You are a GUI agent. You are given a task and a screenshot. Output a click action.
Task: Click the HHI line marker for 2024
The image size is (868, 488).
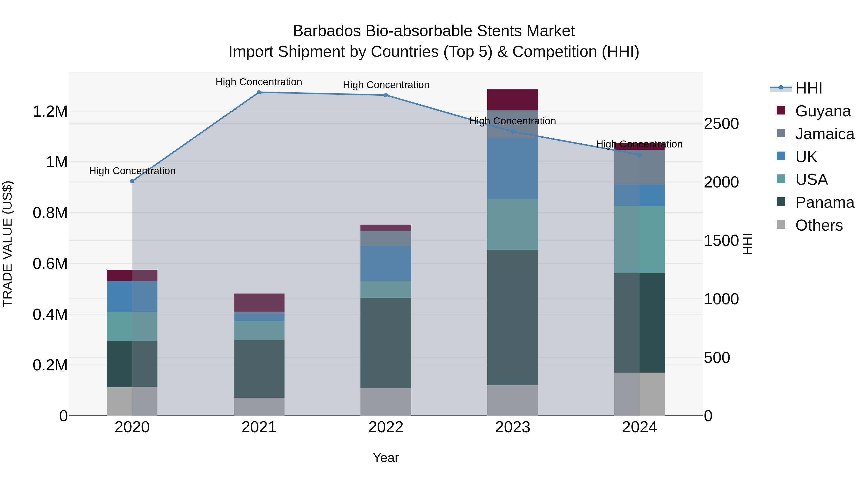click(639, 155)
